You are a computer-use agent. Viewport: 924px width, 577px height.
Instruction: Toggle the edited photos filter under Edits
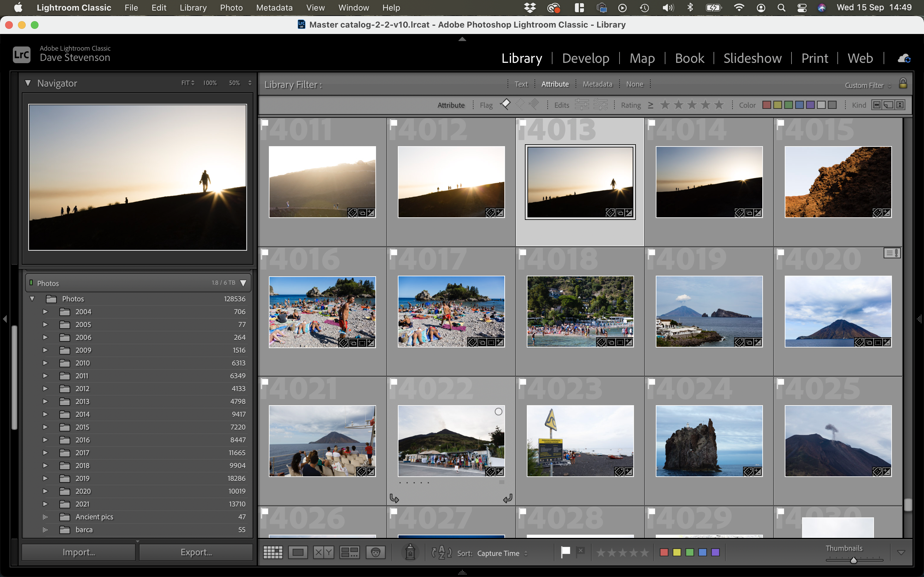pos(582,104)
